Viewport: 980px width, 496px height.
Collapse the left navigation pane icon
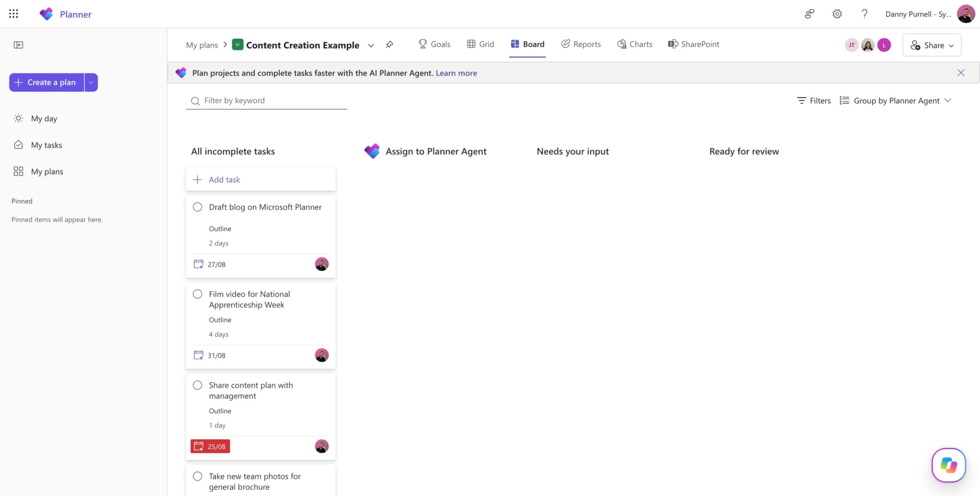click(x=18, y=45)
